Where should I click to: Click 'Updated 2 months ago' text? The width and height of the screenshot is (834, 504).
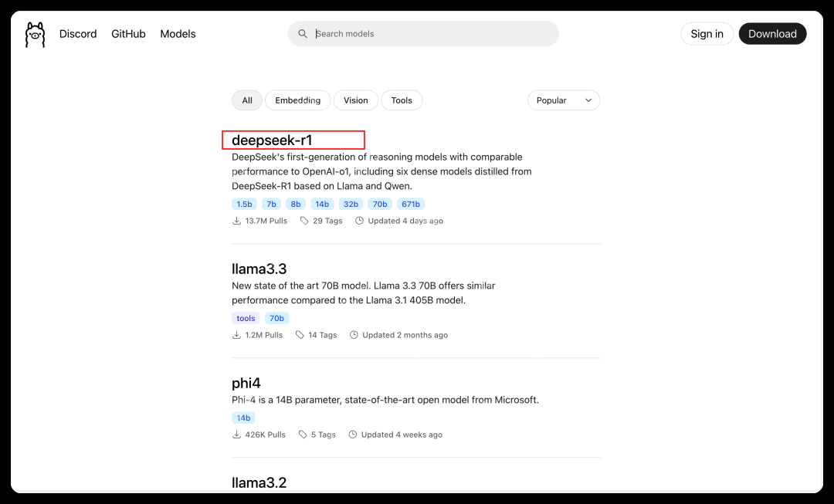tap(405, 335)
